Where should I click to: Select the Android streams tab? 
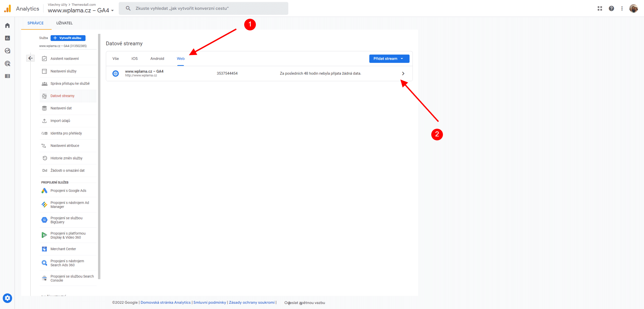(x=157, y=59)
